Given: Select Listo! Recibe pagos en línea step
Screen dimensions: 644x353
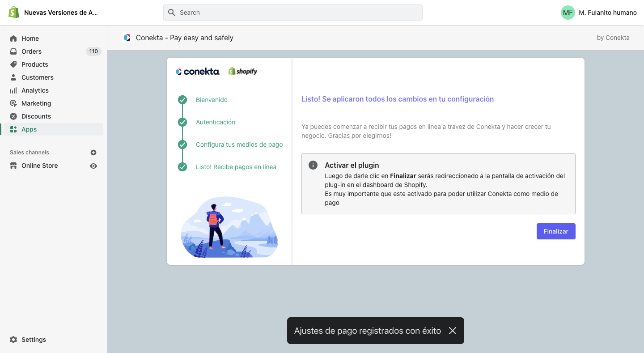Looking at the screenshot, I should click(236, 167).
